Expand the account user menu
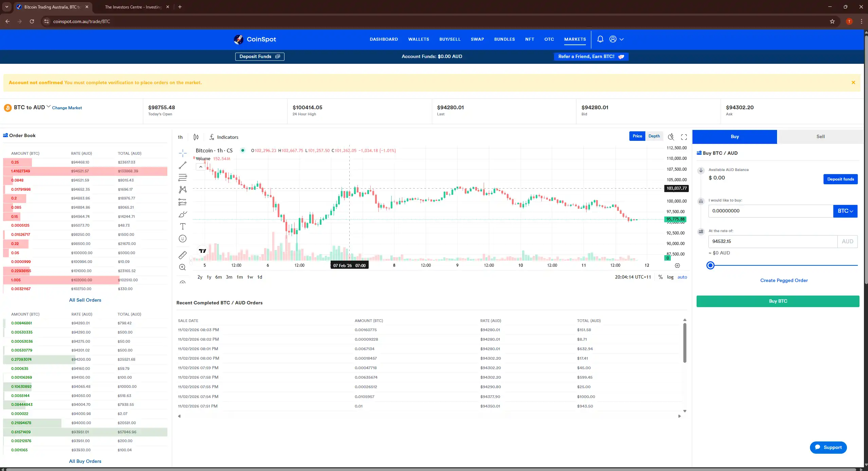The image size is (868, 471). 616,39
